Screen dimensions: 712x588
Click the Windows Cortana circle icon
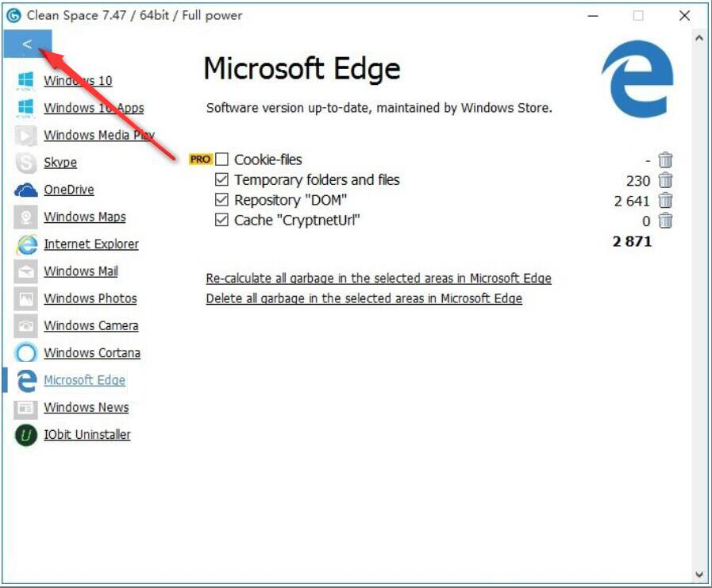click(x=26, y=353)
